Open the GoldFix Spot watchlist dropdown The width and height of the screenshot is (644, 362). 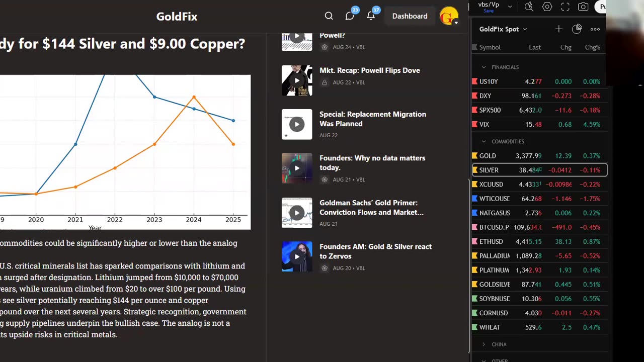[503, 29]
